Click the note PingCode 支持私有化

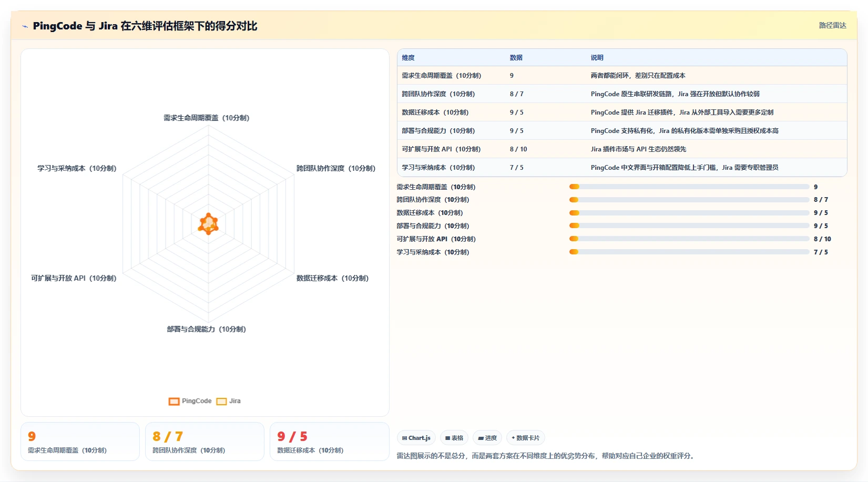click(x=685, y=131)
